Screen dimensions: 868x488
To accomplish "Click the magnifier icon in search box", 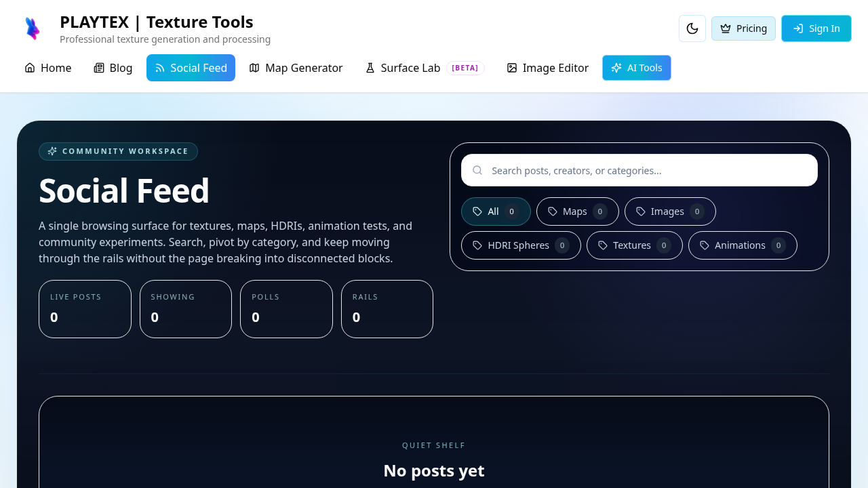I will (x=477, y=170).
